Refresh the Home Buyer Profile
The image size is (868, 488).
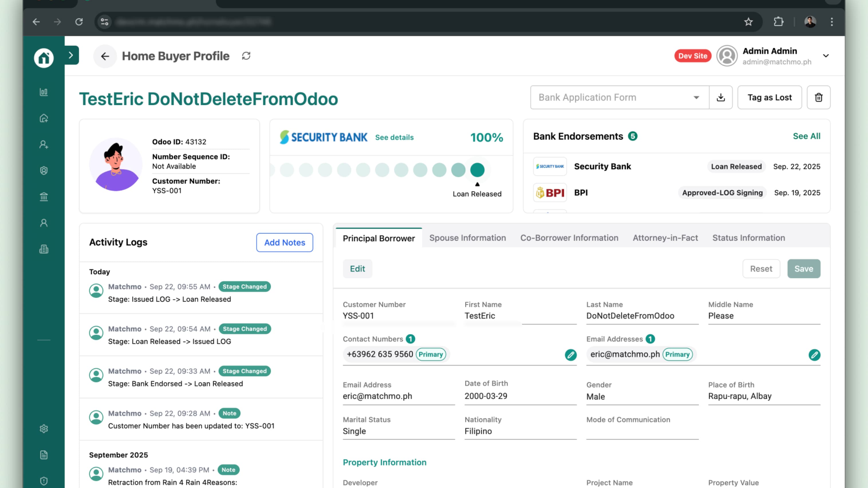coord(246,56)
